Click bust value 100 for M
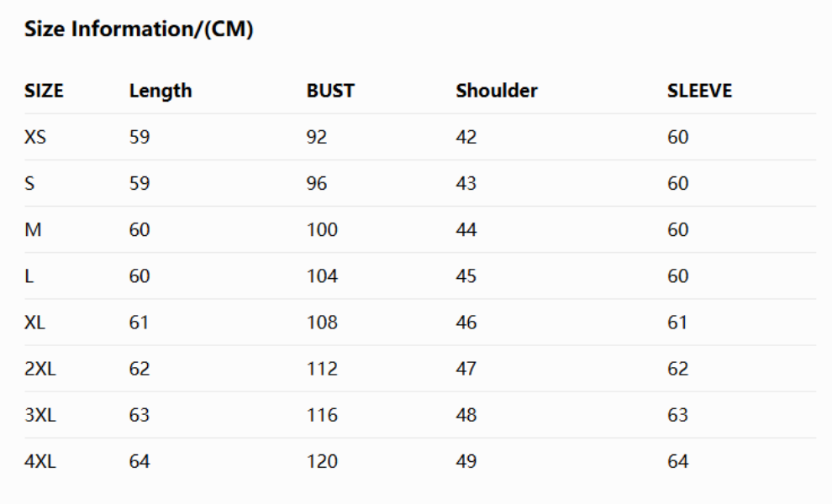Screen dimensions: 832x504 (x=322, y=229)
